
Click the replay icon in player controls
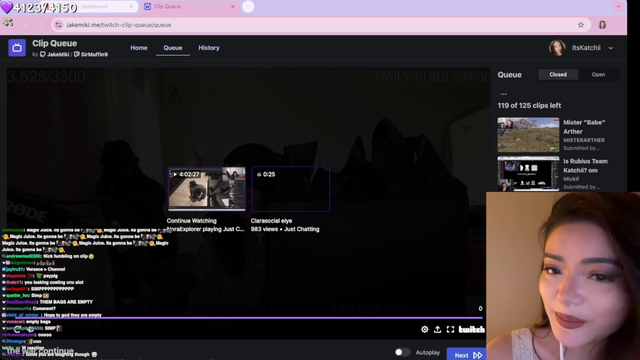pyautogui.click(x=17, y=329)
